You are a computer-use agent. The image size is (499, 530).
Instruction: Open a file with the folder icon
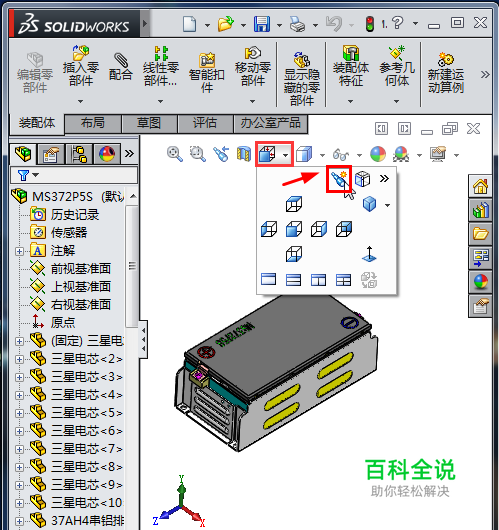pyautogui.click(x=226, y=24)
